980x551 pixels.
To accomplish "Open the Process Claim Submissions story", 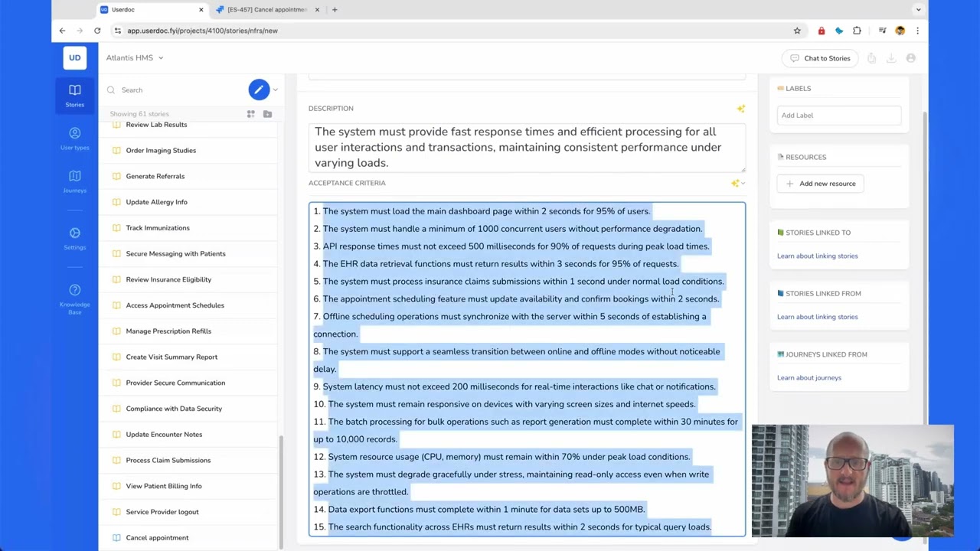I will pyautogui.click(x=190, y=460).
